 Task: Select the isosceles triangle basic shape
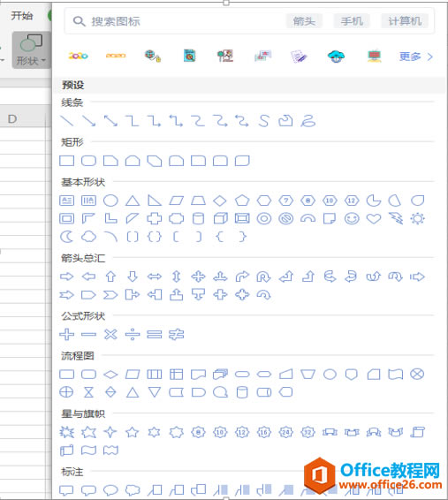click(x=133, y=201)
